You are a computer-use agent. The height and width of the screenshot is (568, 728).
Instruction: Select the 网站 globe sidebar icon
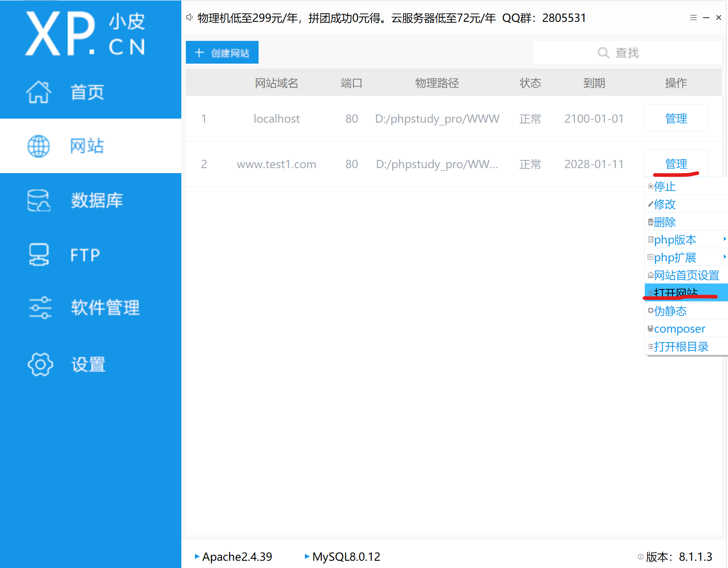coord(39,146)
